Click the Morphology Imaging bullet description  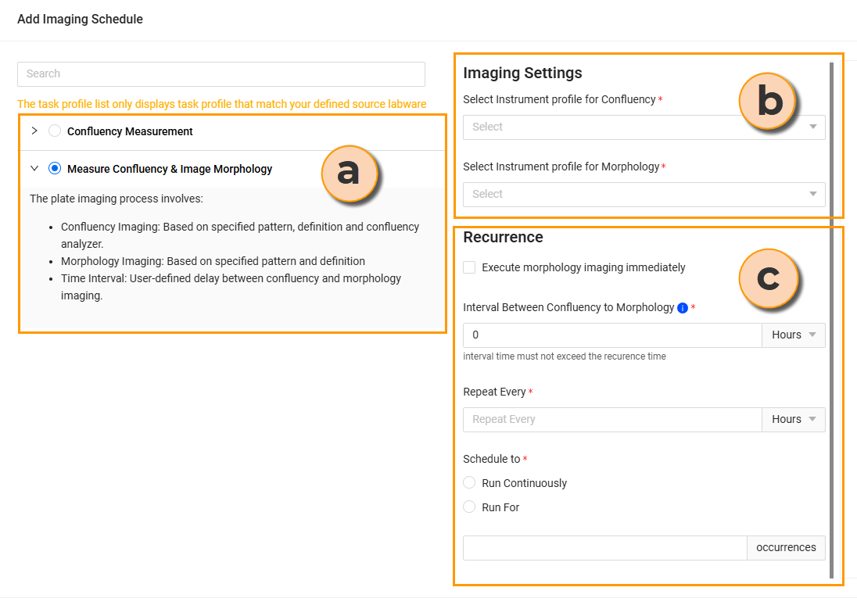tap(213, 261)
